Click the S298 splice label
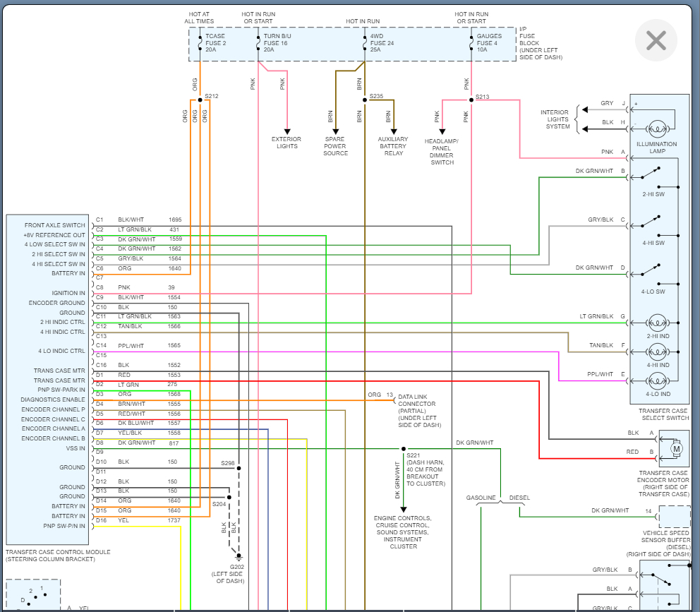Image resolution: width=700 pixels, height=612 pixels. pos(228,463)
